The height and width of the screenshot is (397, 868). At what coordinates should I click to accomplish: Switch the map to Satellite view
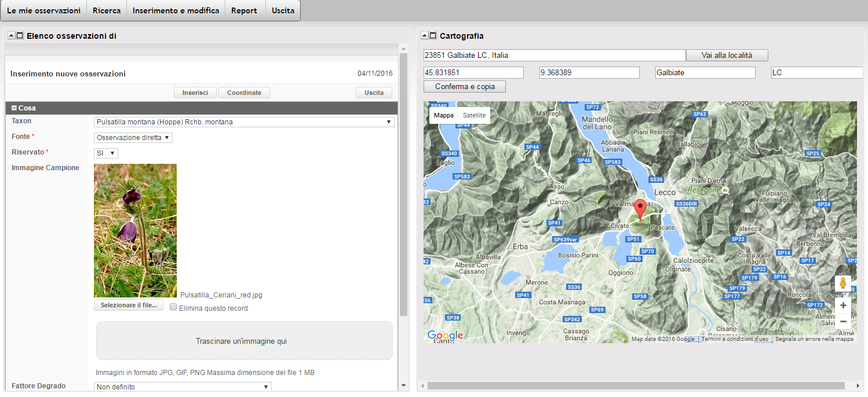click(x=474, y=115)
